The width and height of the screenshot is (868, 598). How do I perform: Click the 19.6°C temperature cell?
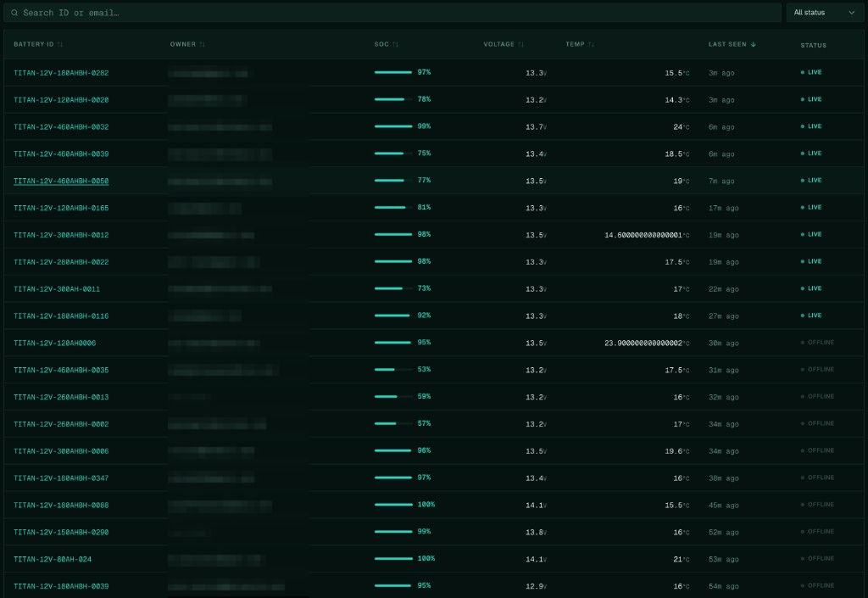click(x=677, y=451)
